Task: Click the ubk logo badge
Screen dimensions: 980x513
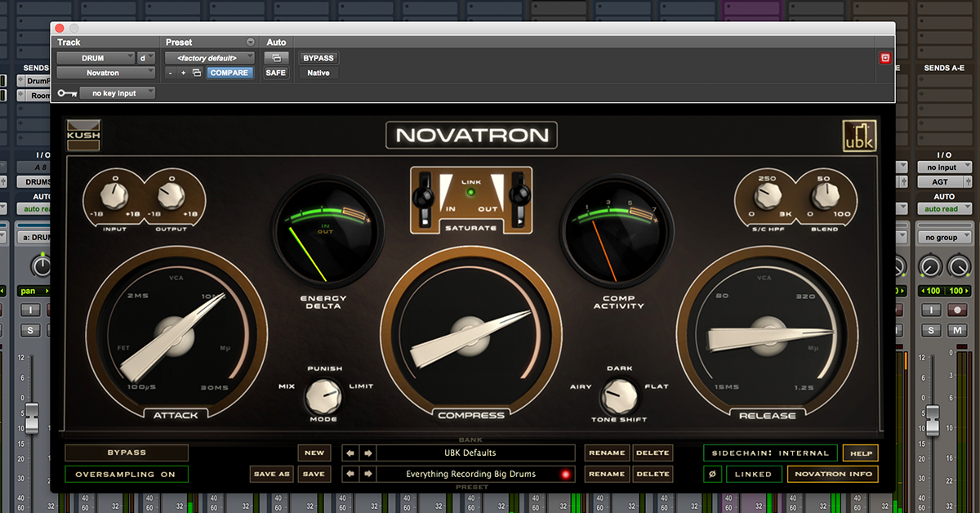Action: (858, 136)
